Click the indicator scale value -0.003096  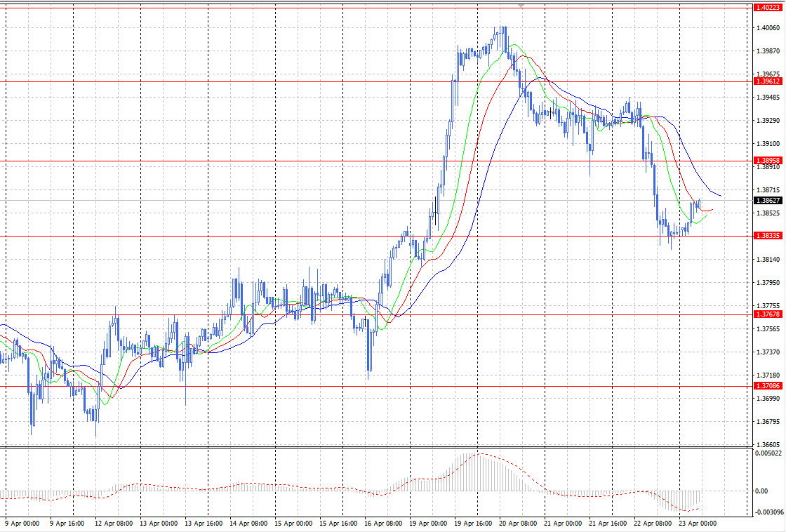pos(768,512)
